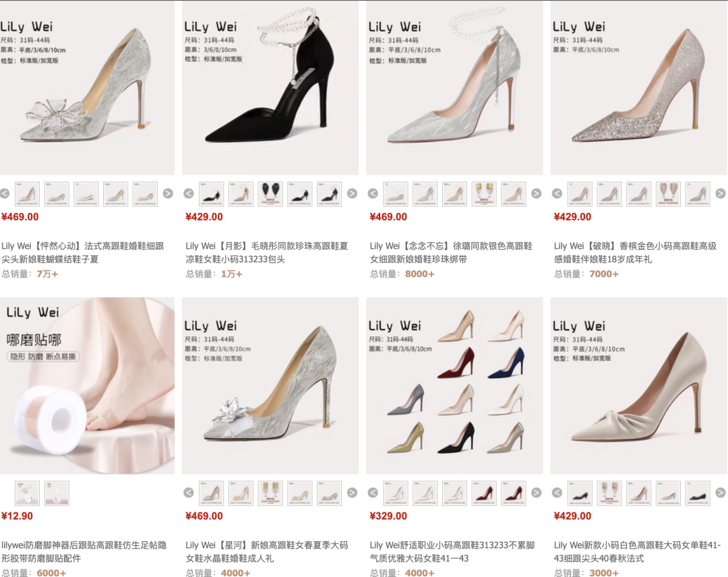Screen dimensions: 728x577
Task: Open the 怦然心动 French bridal heels title link
Action: pyautogui.click(x=83, y=253)
